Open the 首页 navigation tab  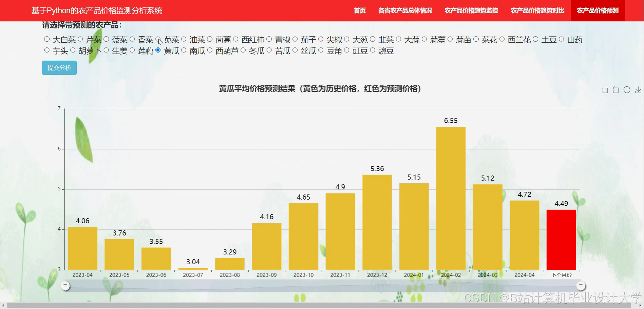[x=360, y=11]
